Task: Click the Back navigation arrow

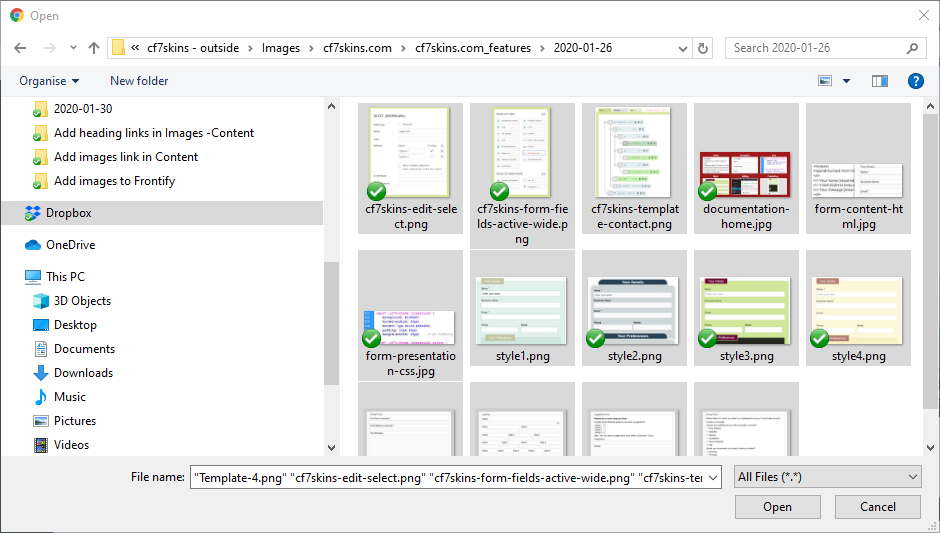Action: click(20, 48)
